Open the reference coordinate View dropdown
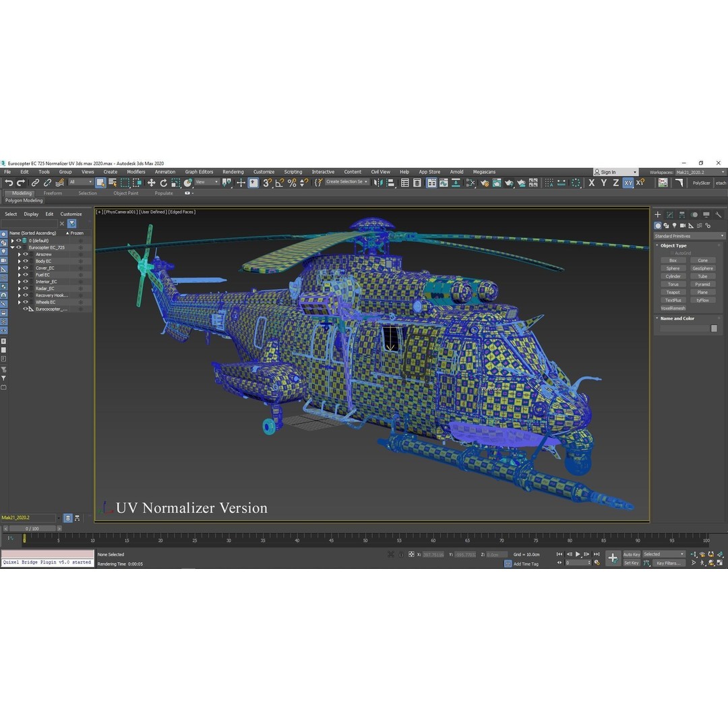The width and height of the screenshot is (728, 728). point(207,182)
